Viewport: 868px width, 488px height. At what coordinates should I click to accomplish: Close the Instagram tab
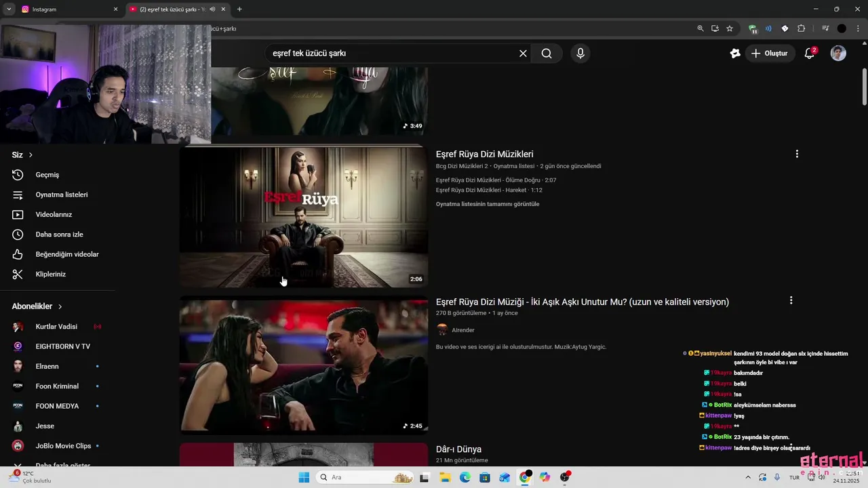115,9
